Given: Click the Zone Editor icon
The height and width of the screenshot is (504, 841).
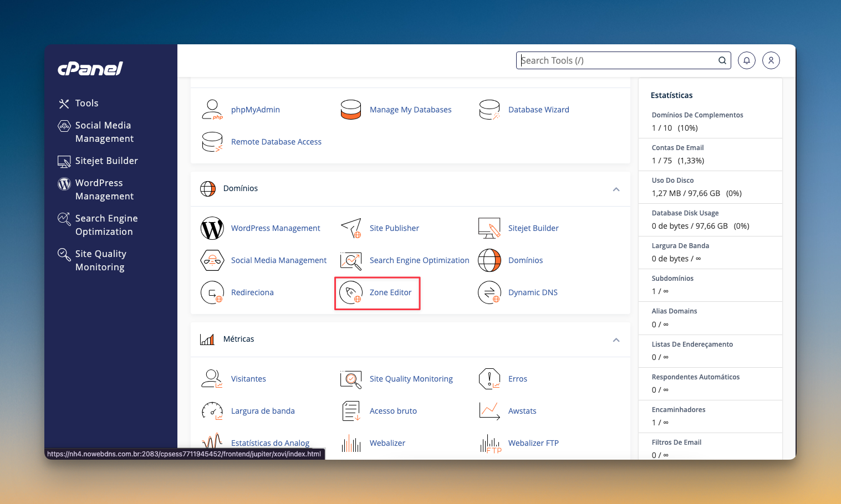Looking at the screenshot, I should point(351,292).
